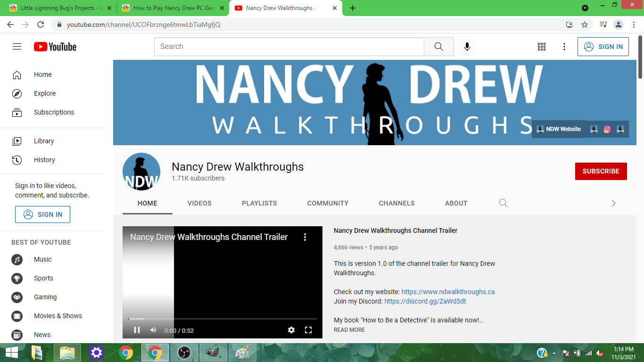
Task: Go back in Chrome
Action: 10,25
